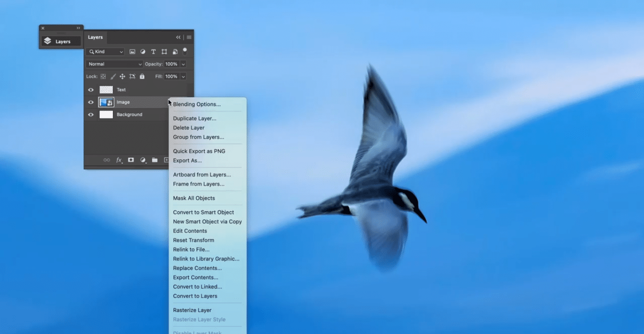Click the lock position move icon
The image size is (644, 334).
[122, 76]
